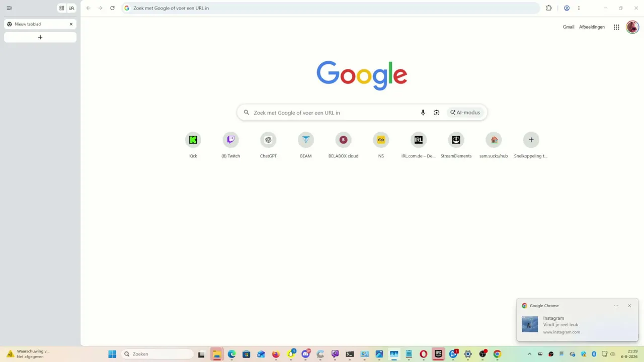Open Afbeeldingen link
The image size is (644, 362).
coord(592,27)
